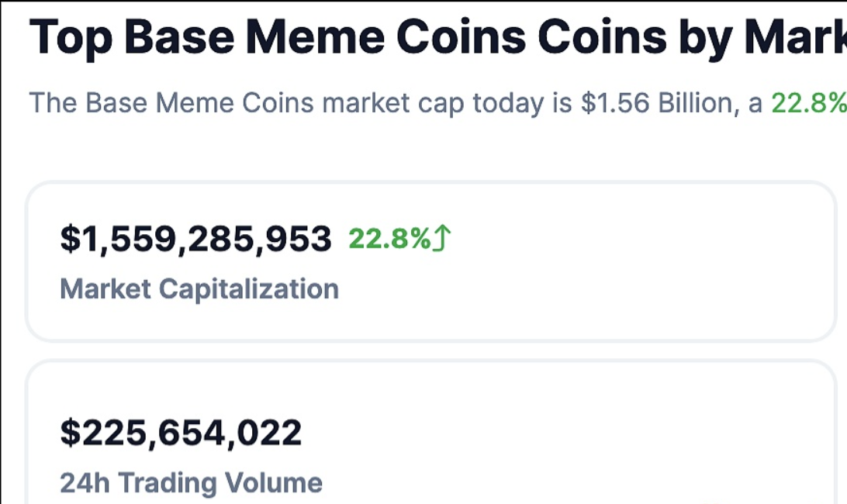This screenshot has width=847, height=504.
Task: Click the $1,559,285,953 market cap value
Action: [195, 239]
